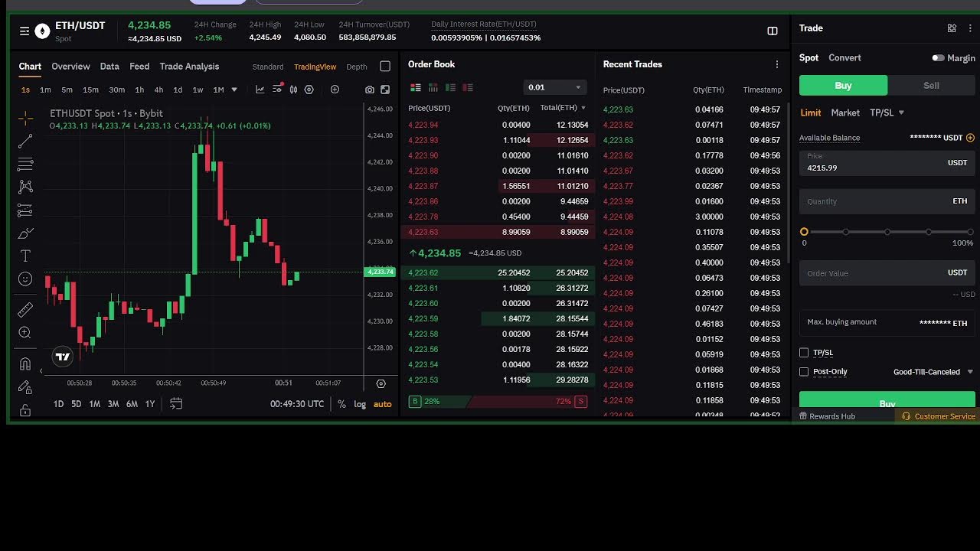980x551 pixels.
Task: Select the trend line drawing tool
Action: [x=25, y=141]
